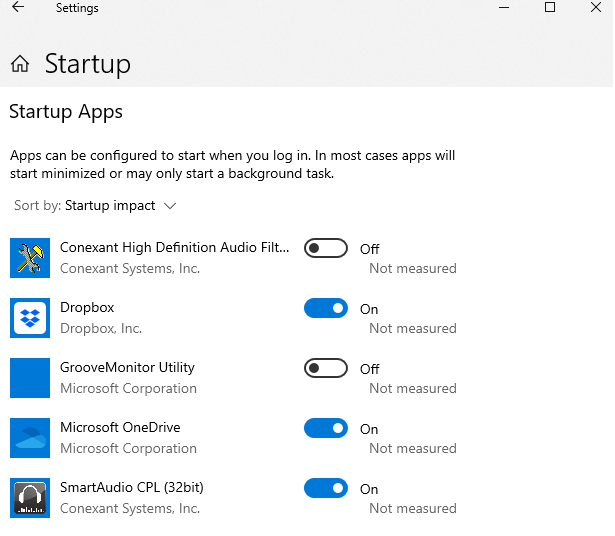Viewport: 615px width, 536px height.
Task: Click the Off label for GrooveMonitor Utility
Action: [x=369, y=369]
